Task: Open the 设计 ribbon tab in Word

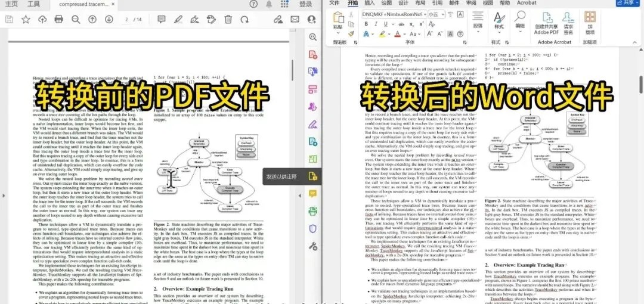Action: point(403,2)
